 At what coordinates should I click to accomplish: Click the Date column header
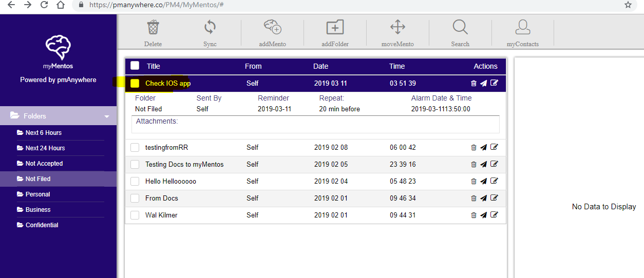tap(320, 66)
